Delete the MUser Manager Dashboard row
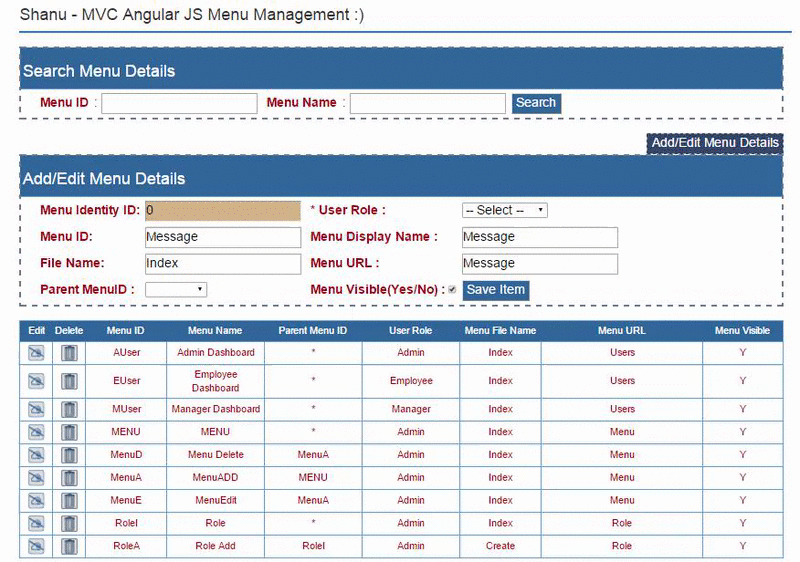Image resolution: width=800 pixels, height=562 pixels. pyautogui.click(x=69, y=409)
